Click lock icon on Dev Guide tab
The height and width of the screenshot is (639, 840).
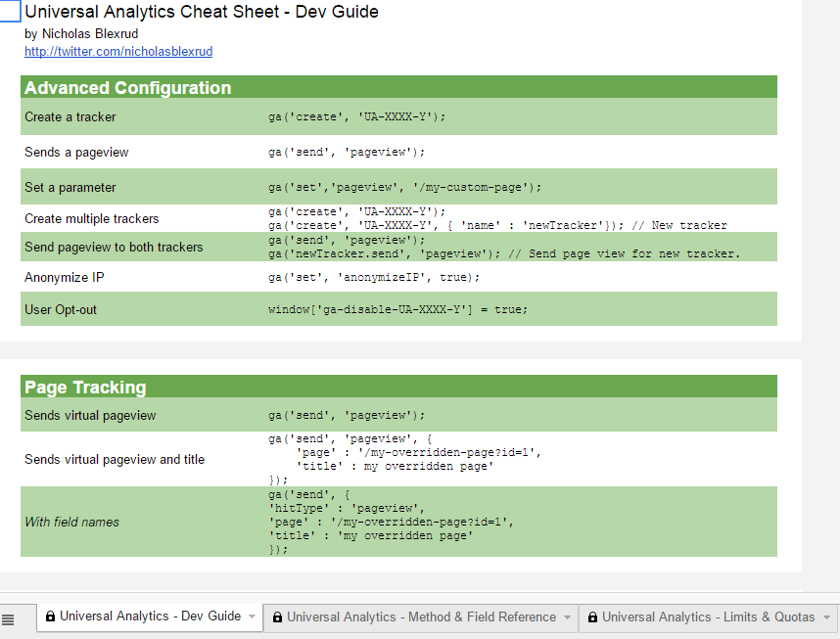50,616
